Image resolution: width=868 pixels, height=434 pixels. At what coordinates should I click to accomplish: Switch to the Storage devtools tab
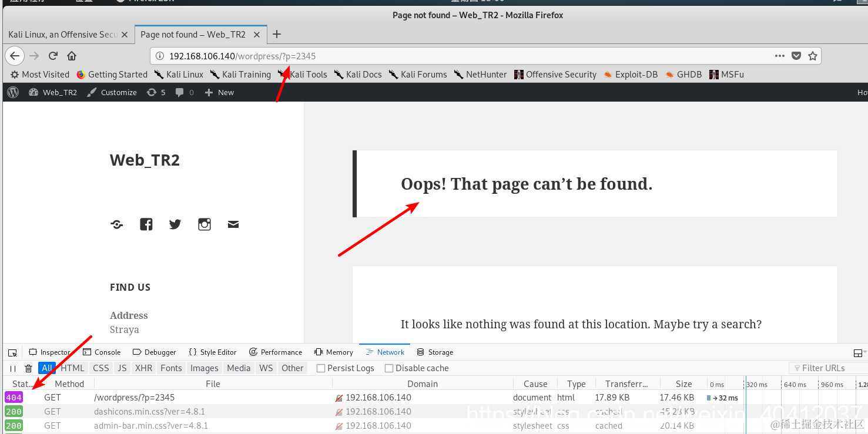pyautogui.click(x=435, y=352)
